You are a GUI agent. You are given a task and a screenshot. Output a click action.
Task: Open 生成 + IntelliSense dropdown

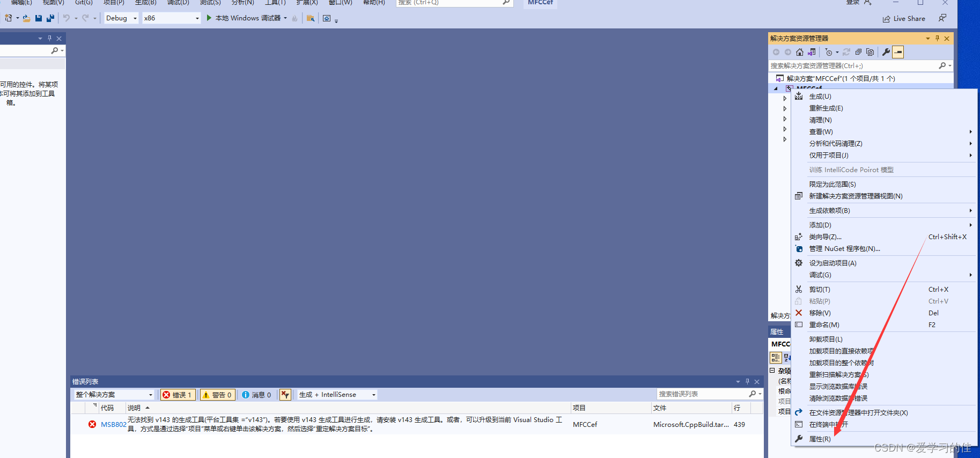coord(337,395)
